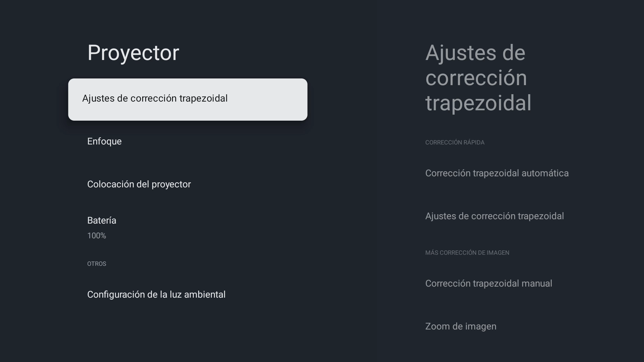Choose Ajustes de corrección trapezoidal under Corrección rápida

pos(494,216)
